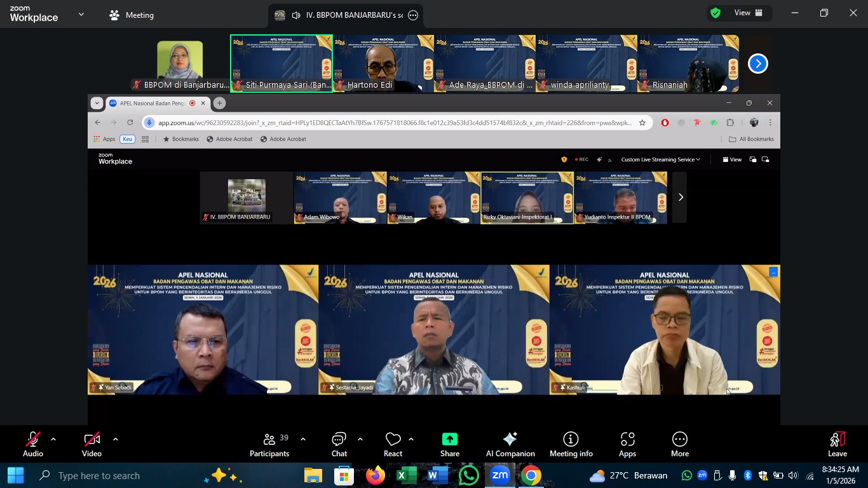Expand audio settings arrow next to Audio

(53, 439)
